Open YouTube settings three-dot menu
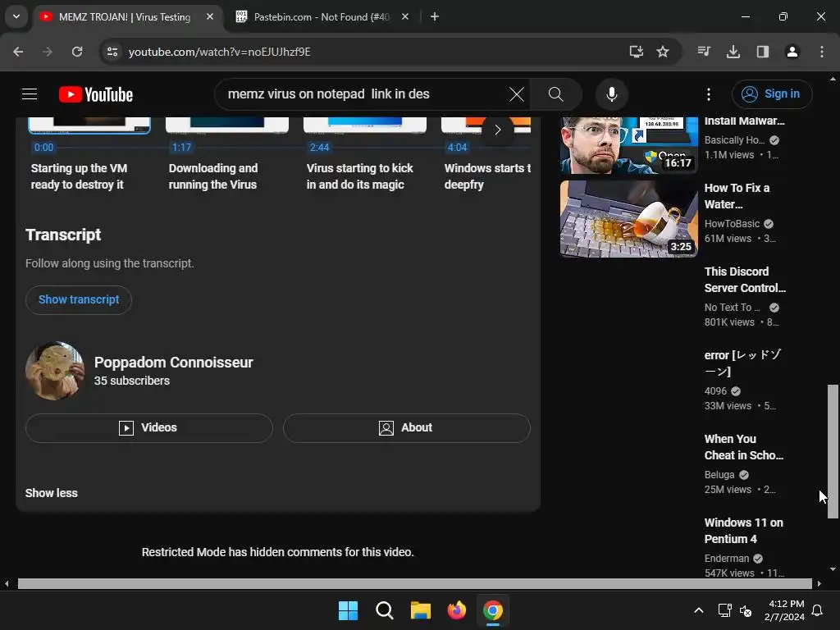The width and height of the screenshot is (840, 630). pos(708,94)
